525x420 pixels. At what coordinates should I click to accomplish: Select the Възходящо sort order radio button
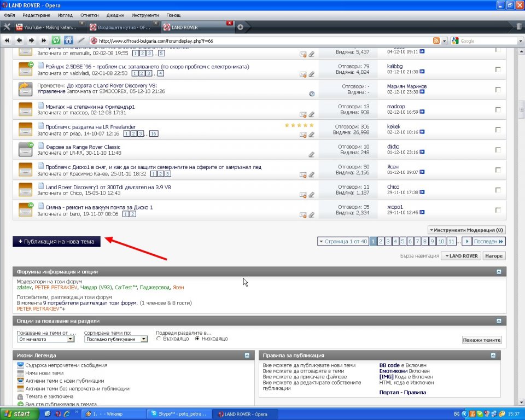tap(159, 339)
